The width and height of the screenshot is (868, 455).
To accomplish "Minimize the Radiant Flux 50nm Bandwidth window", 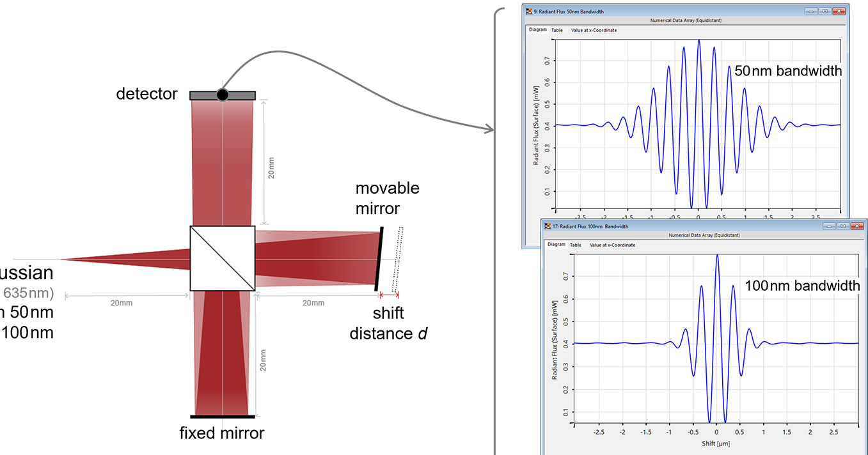I will pyautogui.click(x=812, y=12).
